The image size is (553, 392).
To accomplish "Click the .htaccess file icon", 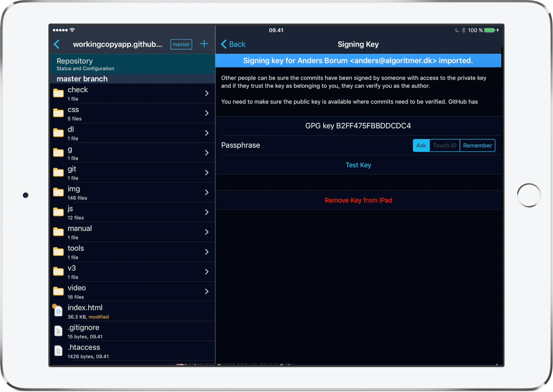I will (x=58, y=351).
